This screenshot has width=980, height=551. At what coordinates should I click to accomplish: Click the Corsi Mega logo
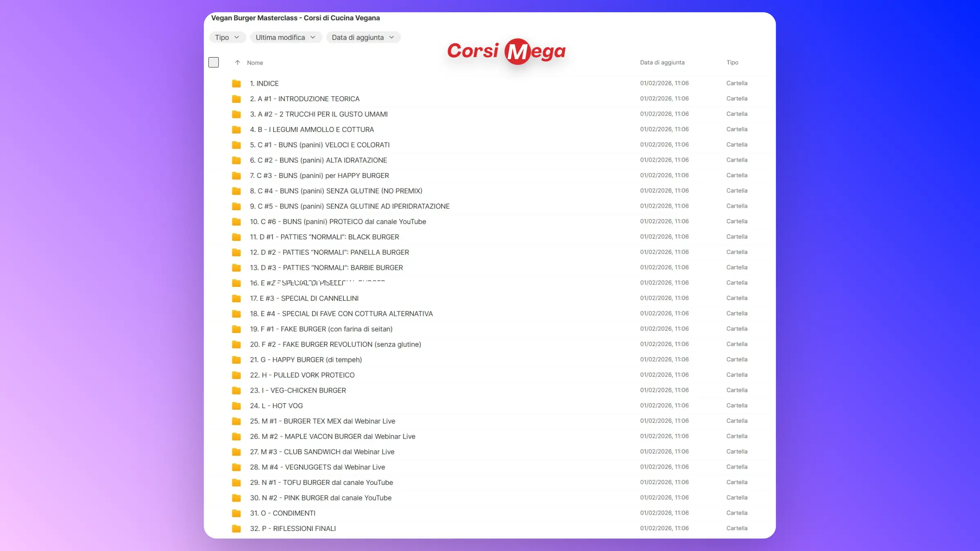point(506,51)
